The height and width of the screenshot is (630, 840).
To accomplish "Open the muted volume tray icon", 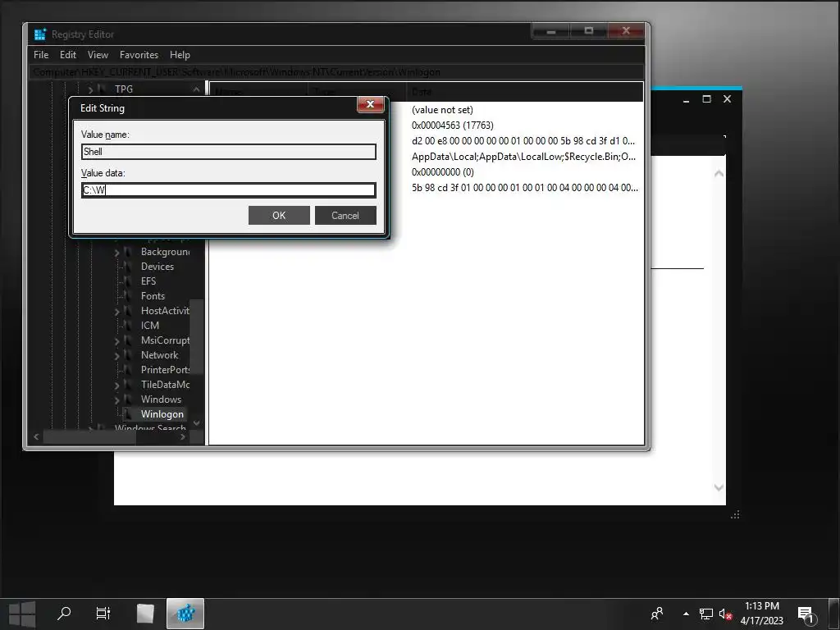I will click(x=725, y=614).
